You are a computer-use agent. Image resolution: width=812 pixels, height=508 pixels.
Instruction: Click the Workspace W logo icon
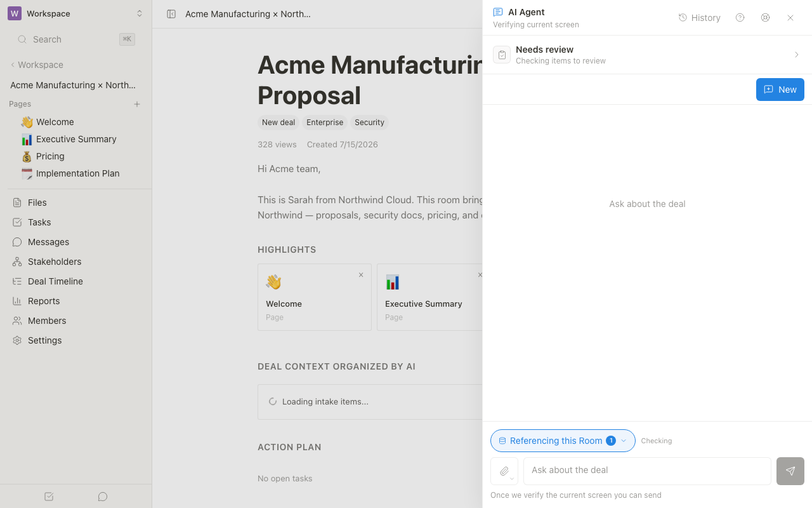click(x=15, y=13)
